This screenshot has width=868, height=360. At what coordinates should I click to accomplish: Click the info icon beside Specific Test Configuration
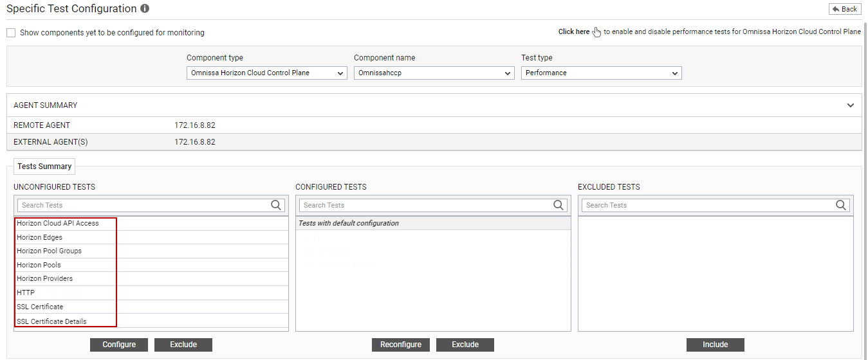[145, 9]
